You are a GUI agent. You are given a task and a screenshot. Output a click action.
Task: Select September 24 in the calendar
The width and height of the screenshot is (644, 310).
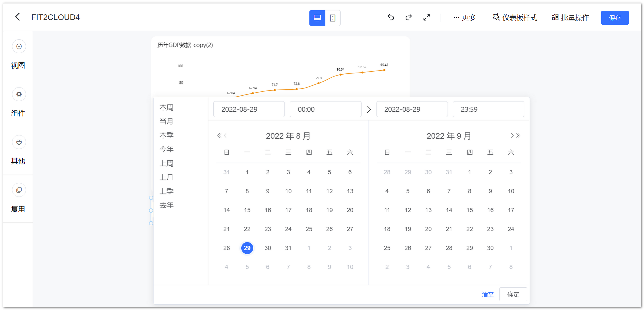pyautogui.click(x=510, y=229)
